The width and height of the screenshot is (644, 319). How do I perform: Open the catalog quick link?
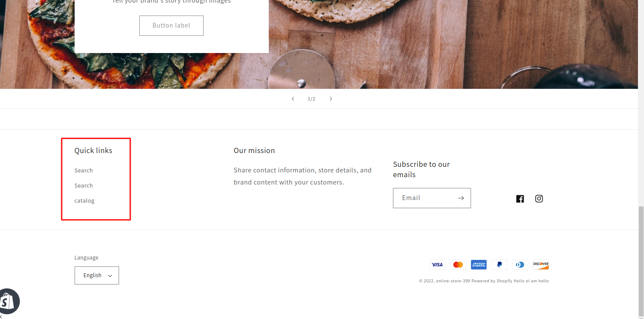[84, 201]
